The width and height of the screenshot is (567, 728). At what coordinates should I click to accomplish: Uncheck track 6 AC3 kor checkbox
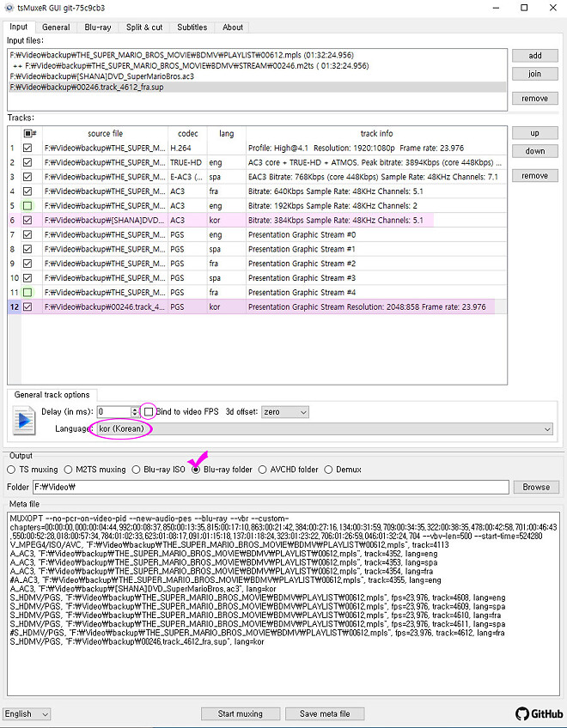pyautogui.click(x=27, y=220)
